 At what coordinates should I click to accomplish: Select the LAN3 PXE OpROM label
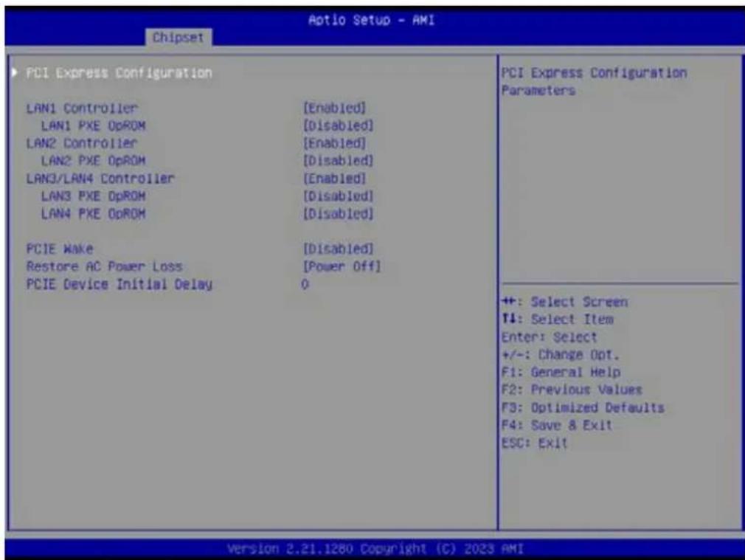[93, 196]
